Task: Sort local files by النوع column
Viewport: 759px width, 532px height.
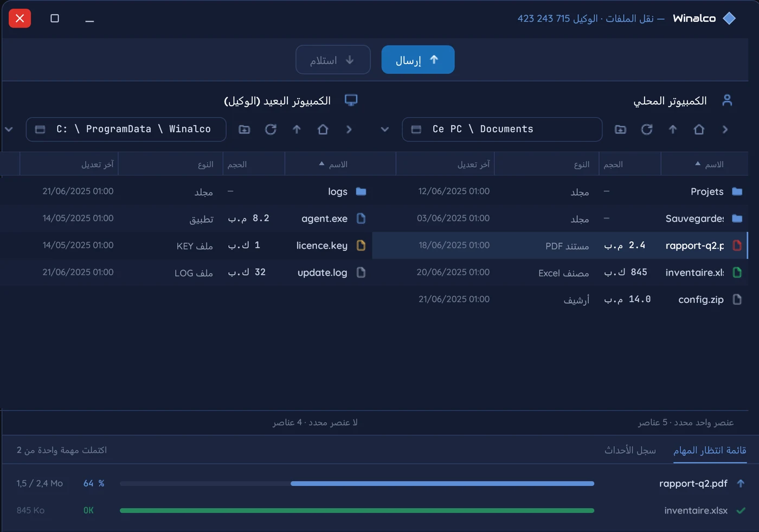Action: (x=546, y=164)
